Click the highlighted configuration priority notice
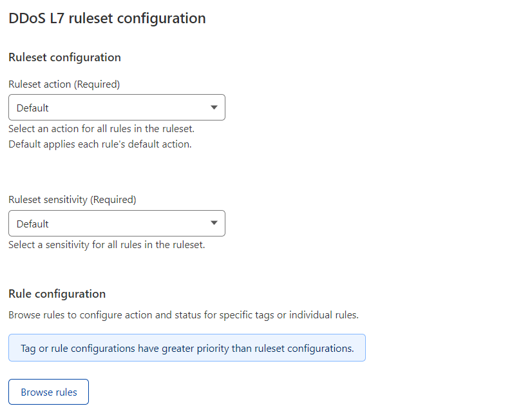Screen dimensions: 532x415 [187, 347]
